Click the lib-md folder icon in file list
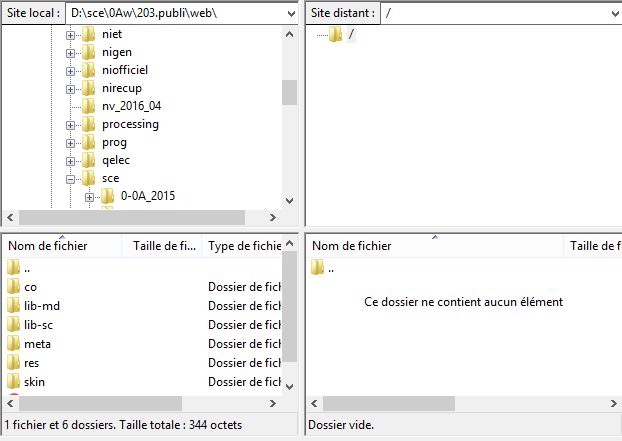 (13, 306)
